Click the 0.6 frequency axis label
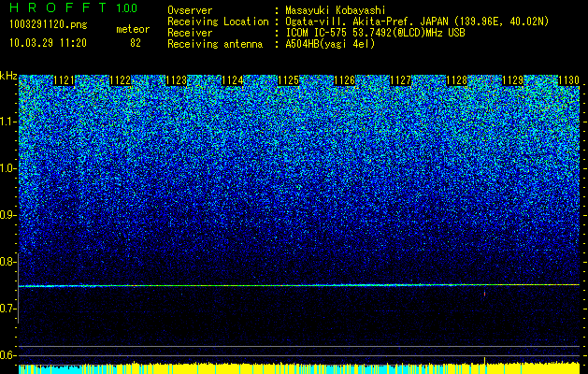588x374 pixels. pyautogui.click(x=7, y=355)
